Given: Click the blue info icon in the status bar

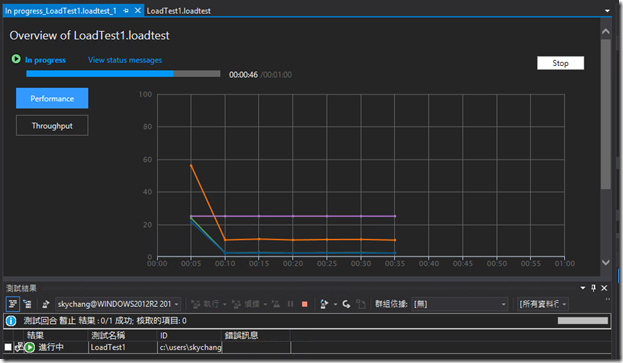Looking at the screenshot, I should click(x=11, y=321).
